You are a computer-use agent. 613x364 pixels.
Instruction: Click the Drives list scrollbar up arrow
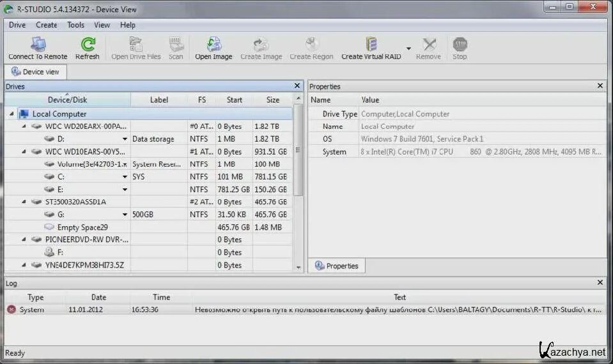pos(299,98)
